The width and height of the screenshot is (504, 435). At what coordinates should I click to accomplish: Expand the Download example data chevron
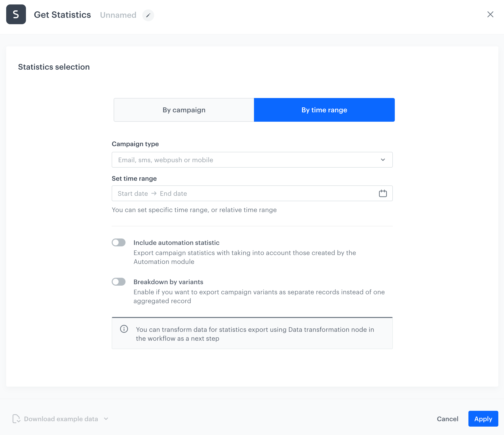(106, 419)
